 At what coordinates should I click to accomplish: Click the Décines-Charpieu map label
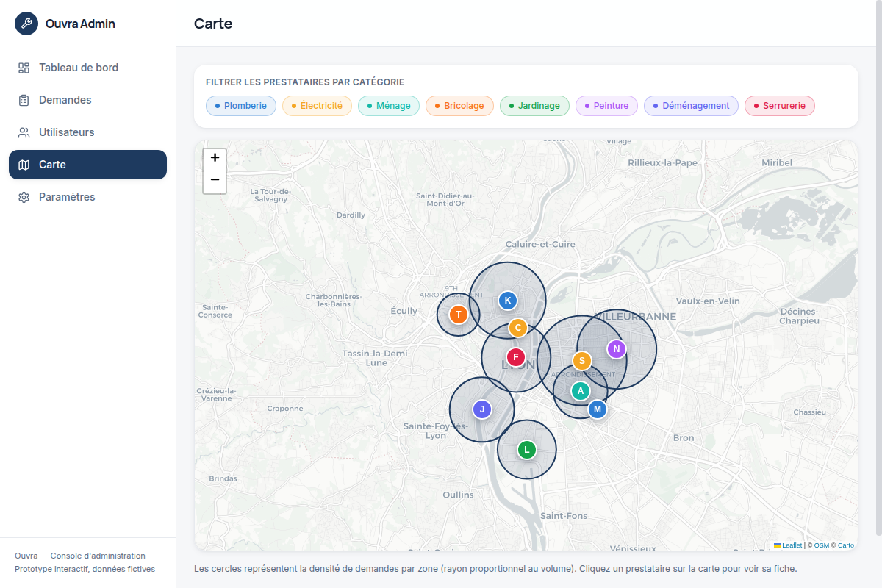coord(800,316)
